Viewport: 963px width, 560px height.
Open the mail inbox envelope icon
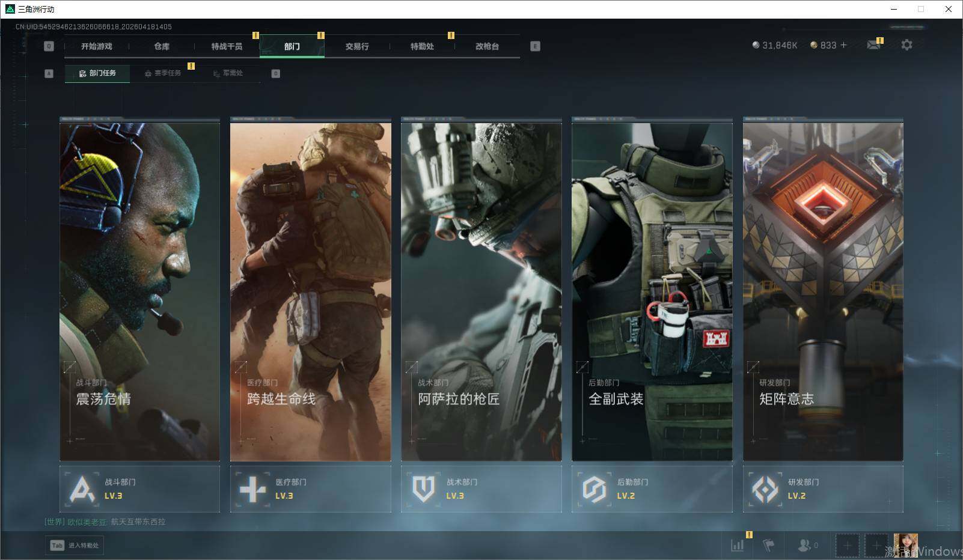(873, 45)
